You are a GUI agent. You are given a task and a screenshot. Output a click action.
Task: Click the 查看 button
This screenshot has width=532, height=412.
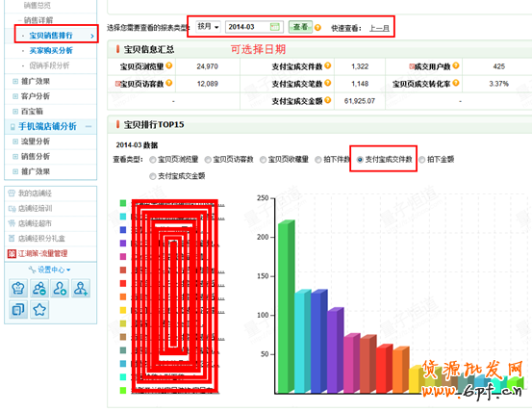pyautogui.click(x=300, y=27)
